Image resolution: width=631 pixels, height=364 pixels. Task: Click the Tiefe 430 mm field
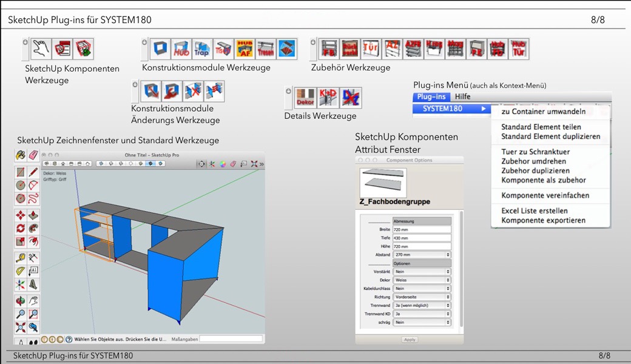click(422, 238)
